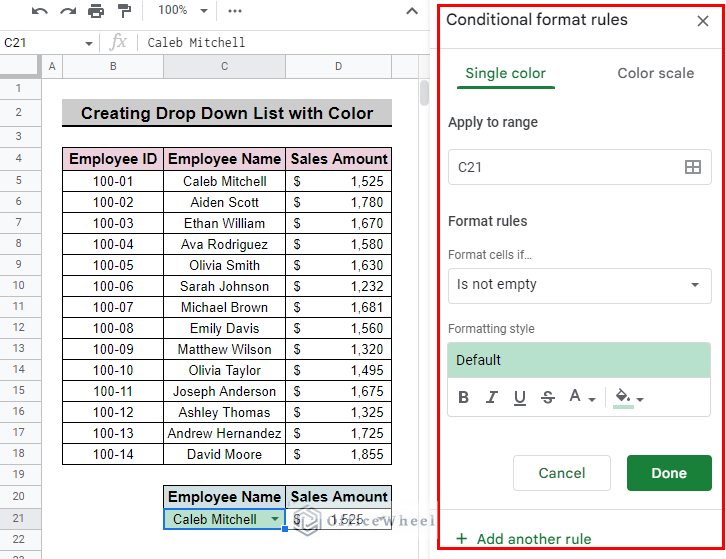Click the 'Employee Name' header cell in row 4

[225, 159]
